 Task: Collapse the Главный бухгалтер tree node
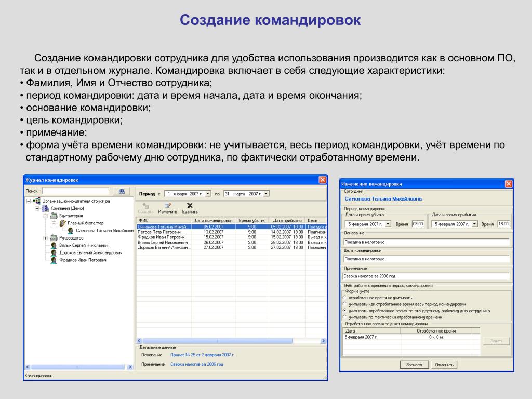(x=54, y=223)
